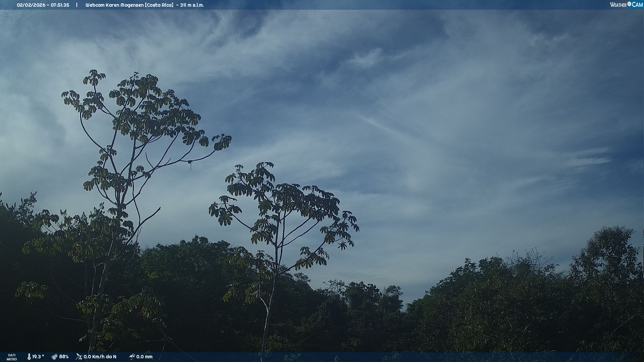
Task: Click the wind direction vane icon
Action: pos(79,357)
